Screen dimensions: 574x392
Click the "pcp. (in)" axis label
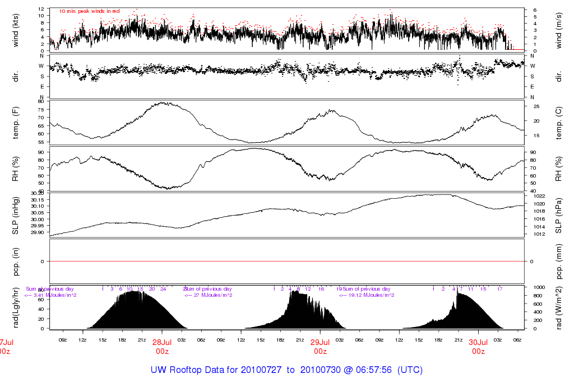(15, 262)
